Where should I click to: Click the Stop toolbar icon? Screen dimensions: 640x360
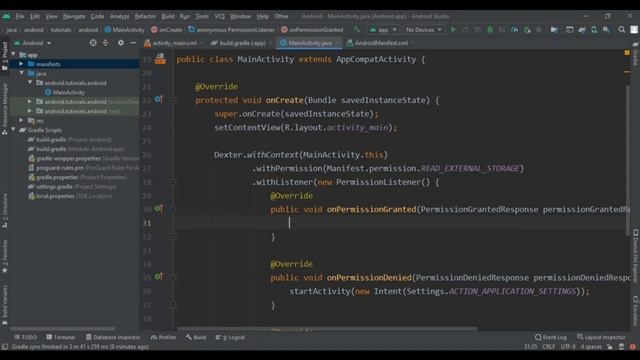coord(539,29)
